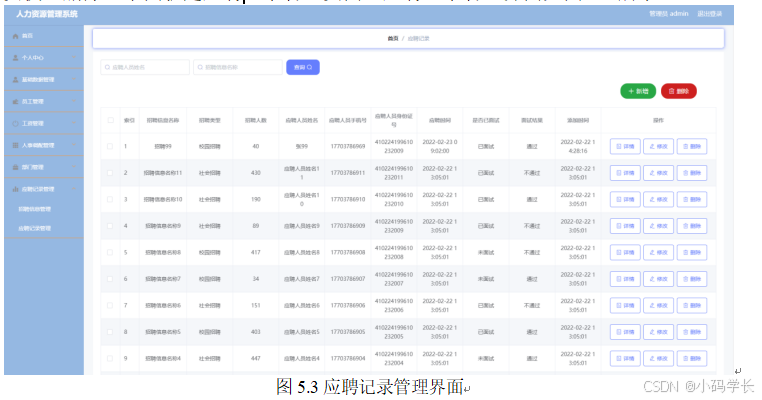The width and height of the screenshot is (762, 400).
Task: Click 修改 edit for row 2
Action: point(658,173)
